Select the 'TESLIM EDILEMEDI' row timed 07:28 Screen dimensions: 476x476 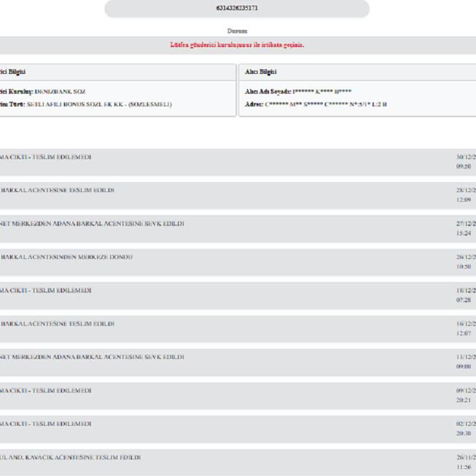click(x=238, y=296)
